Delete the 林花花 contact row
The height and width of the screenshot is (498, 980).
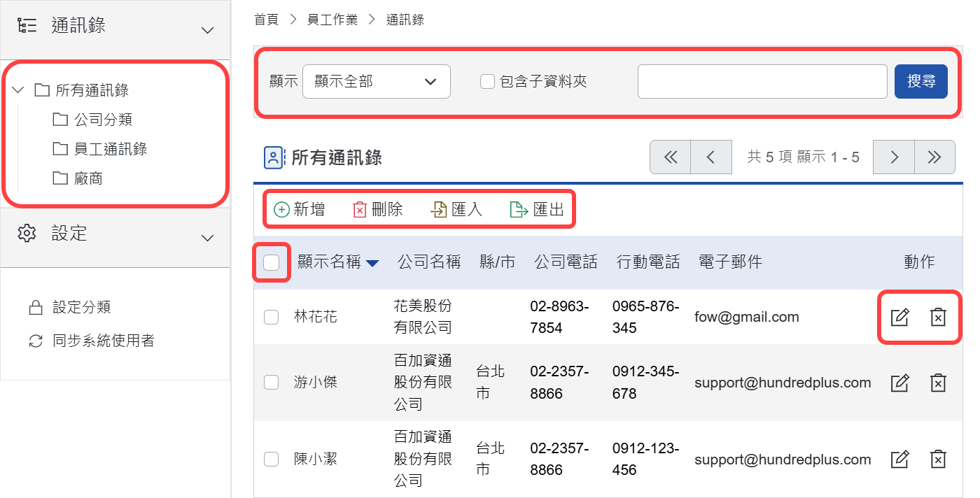(938, 318)
